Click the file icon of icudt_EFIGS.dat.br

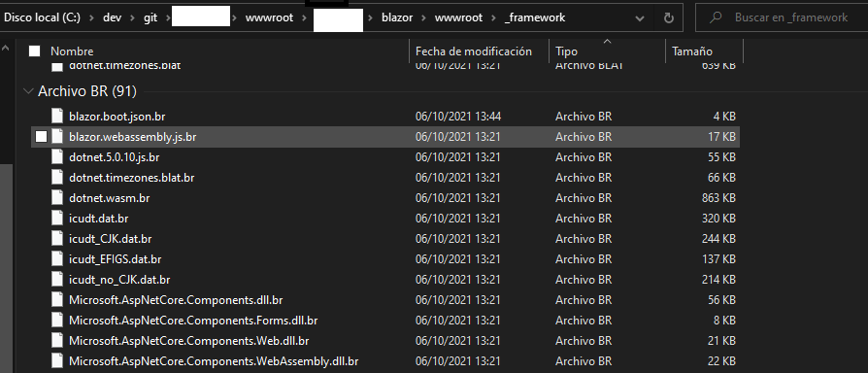pyautogui.click(x=57, y=259)
